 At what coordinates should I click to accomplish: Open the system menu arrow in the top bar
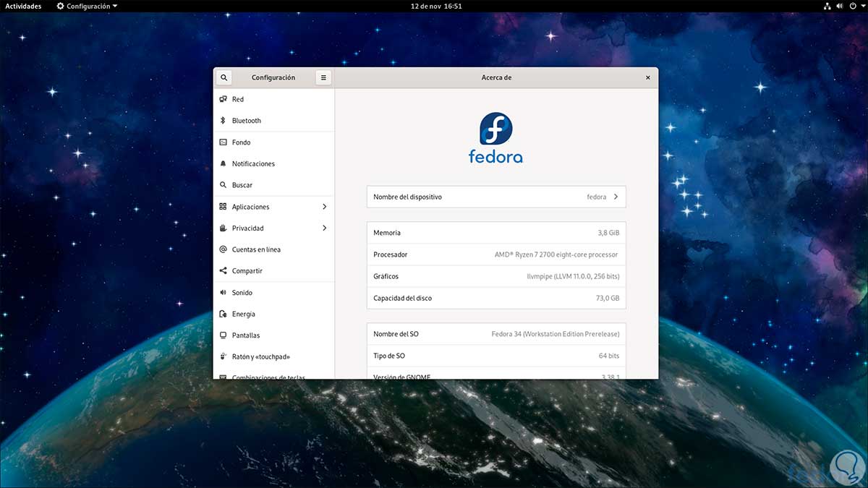861,6
